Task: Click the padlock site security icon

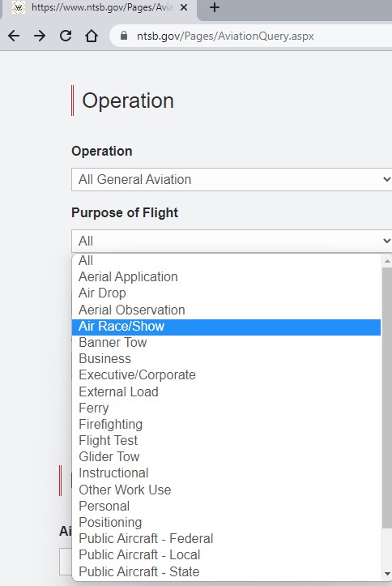Action: click(124, 36)
